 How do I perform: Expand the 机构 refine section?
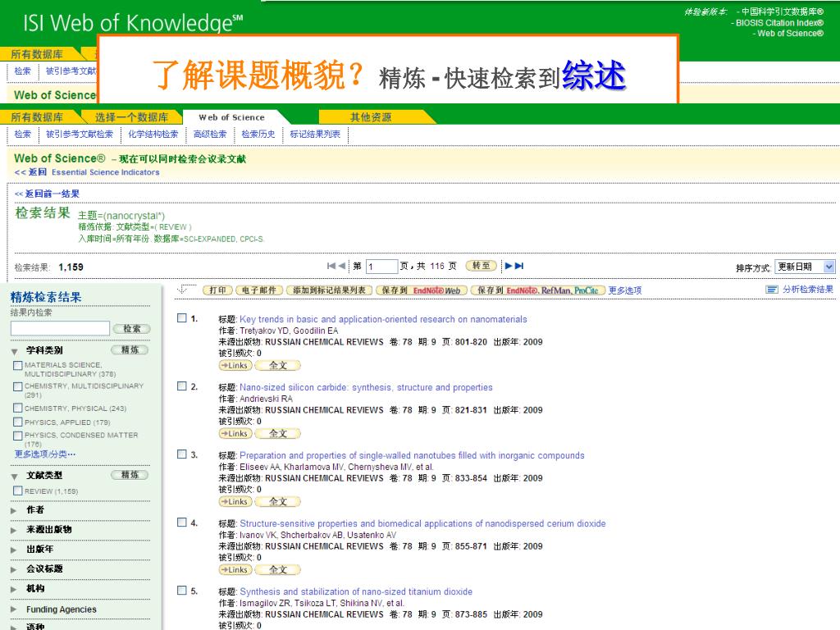coord(14,589)
